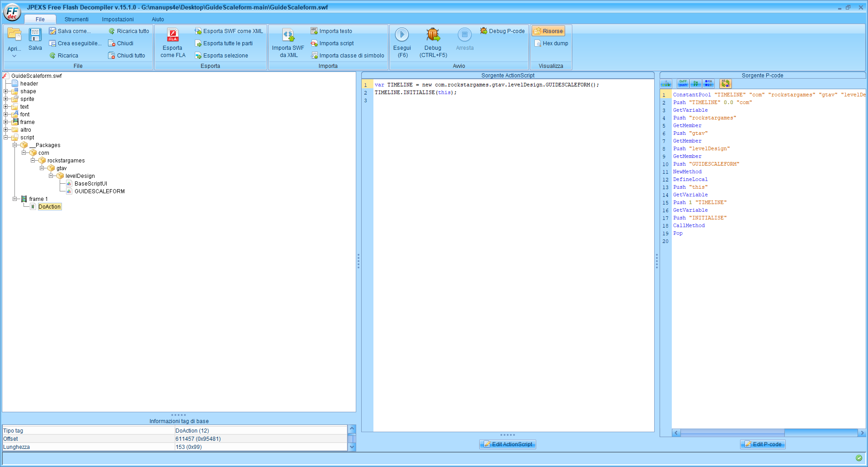Image resolution: width=868 pixels, height=467 pixels.
Task: Switch to the Impostazioni tab
Action: (x=118, y=19)
